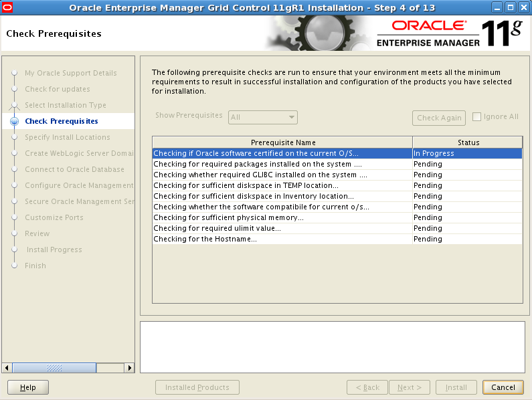The height and width of the screenshot is (400, 532).
Task: Click Pending status of required packages check
Action: [468, 164]
